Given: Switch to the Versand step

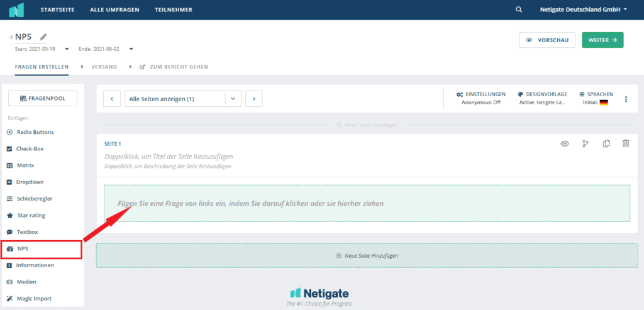Looking at the screenshot, I should pyautogui.click(x=104, y=67).
